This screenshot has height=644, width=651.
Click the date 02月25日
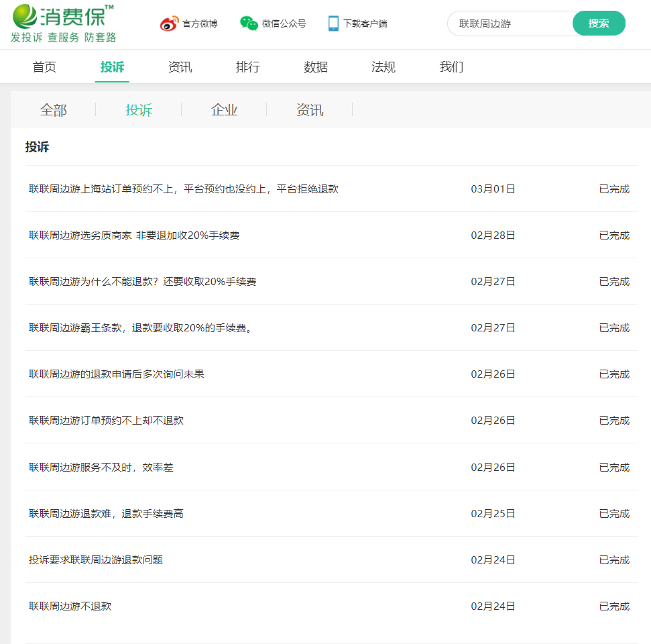[x=493, y=514]
